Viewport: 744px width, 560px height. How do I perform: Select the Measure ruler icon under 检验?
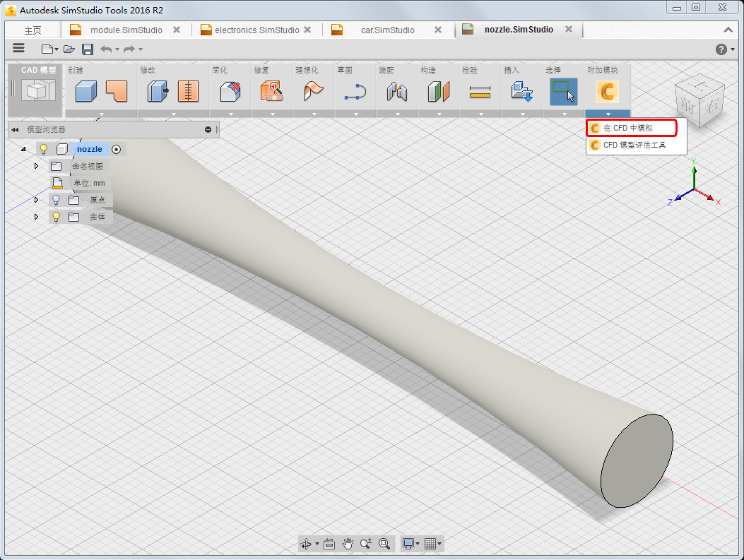[x=480, y=92]
